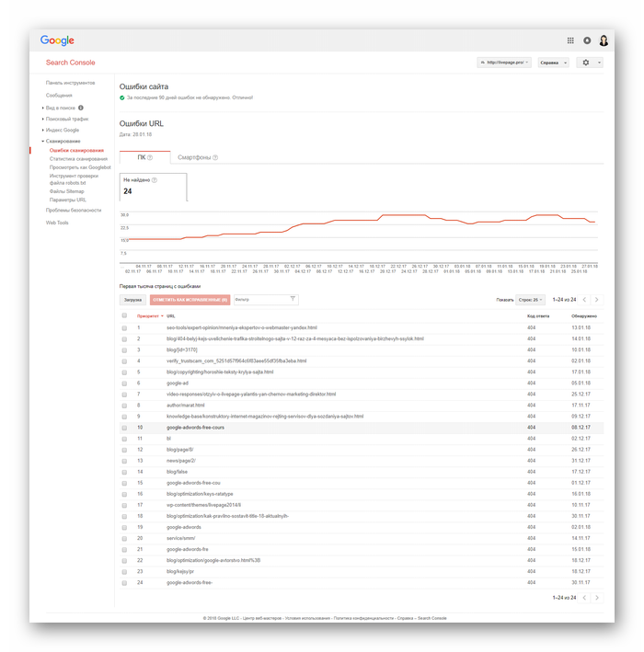Check the box for row 1 seo-tools URL
The image size is (644, 652).
(x=124, y=328)
